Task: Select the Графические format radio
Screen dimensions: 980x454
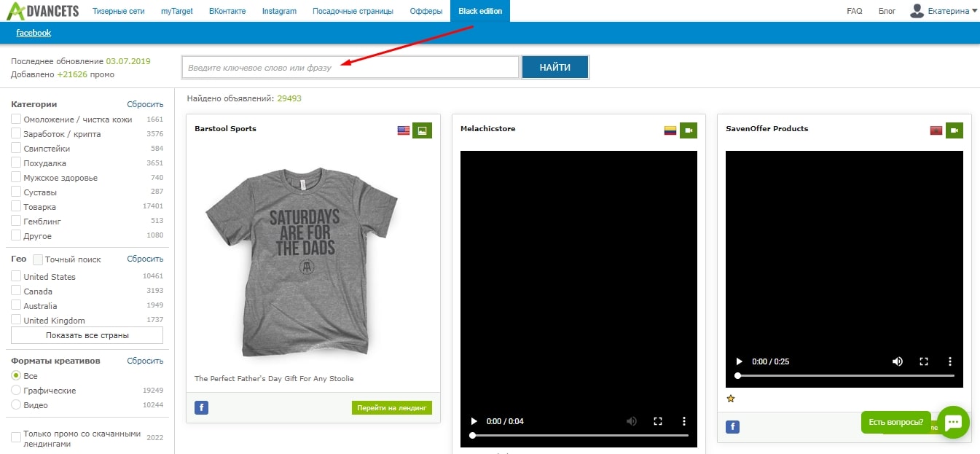Action: pos(16,390)
